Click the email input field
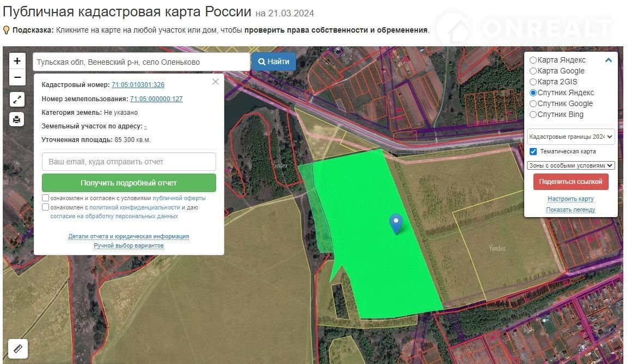Image resolution: width=632 pixels, height=364 pixels. coord(129,162)
